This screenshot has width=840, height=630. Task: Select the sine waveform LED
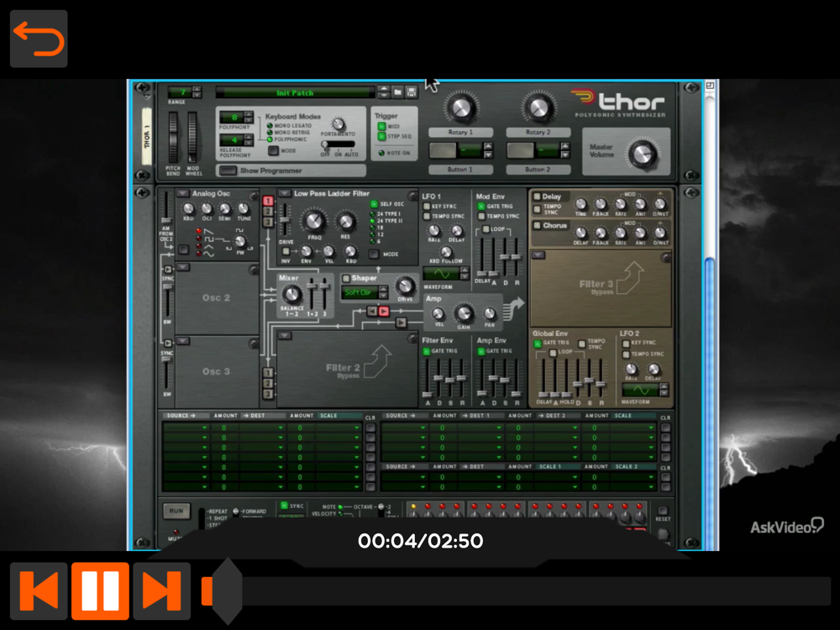point(199,254)
